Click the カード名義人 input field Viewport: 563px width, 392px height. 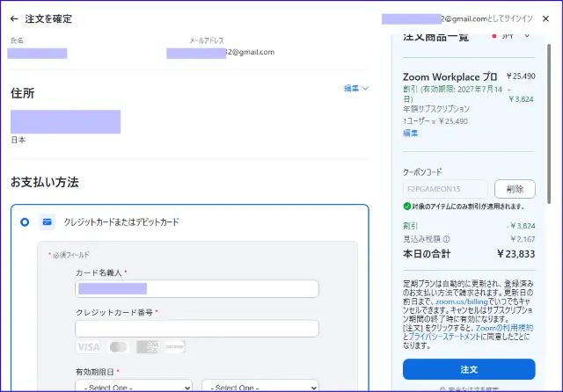197,288
